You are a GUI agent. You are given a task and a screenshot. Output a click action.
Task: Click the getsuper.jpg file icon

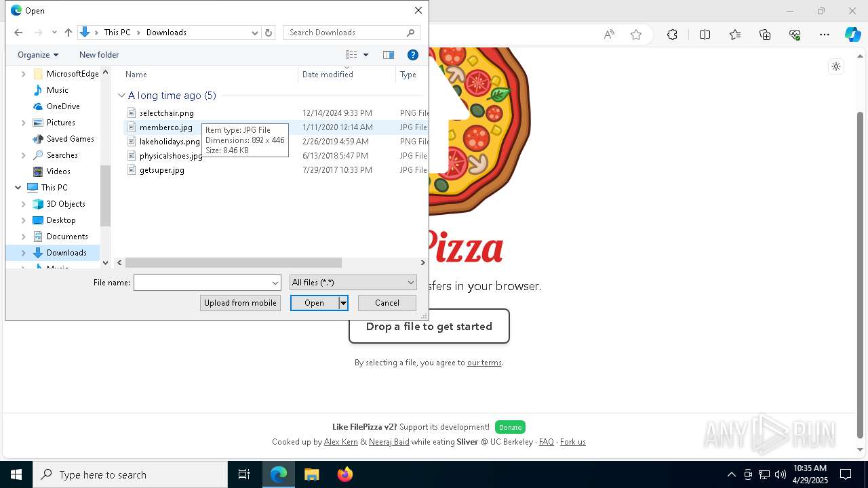(x=132, y=170)
